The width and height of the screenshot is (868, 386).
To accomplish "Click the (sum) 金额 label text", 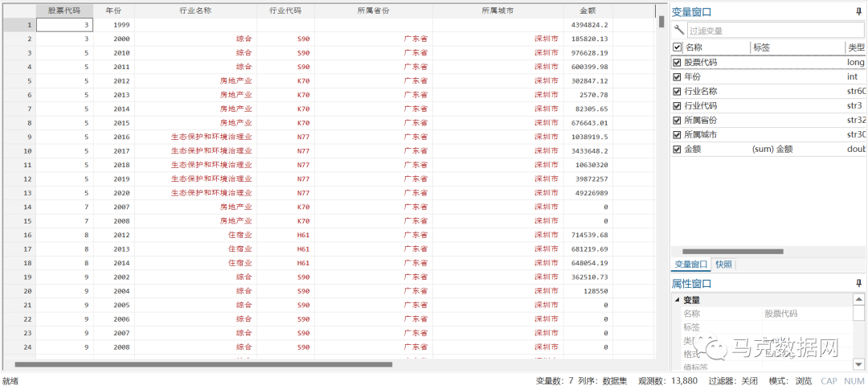I will coord(773,149).
